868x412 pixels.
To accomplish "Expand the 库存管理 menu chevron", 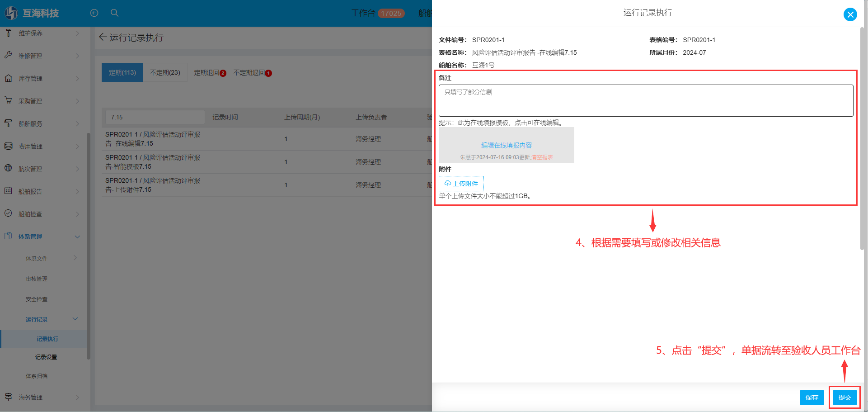I will pos(77,78).
